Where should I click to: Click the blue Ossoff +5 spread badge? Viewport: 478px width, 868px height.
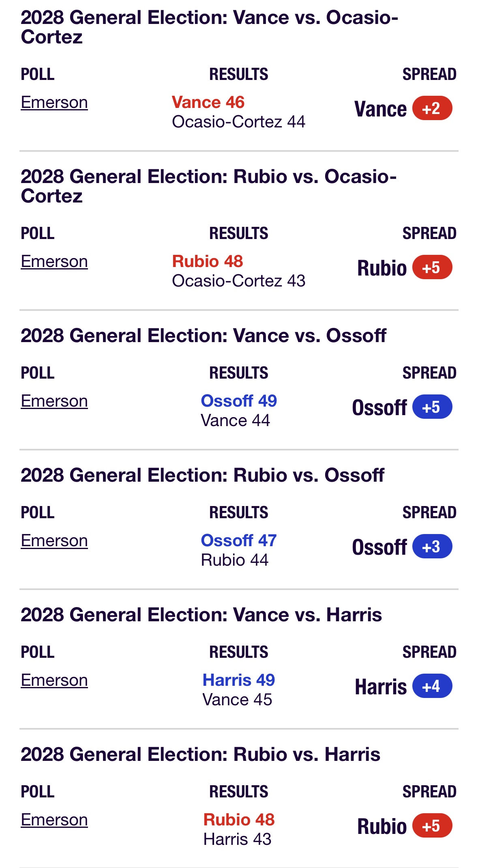[432, 407]
